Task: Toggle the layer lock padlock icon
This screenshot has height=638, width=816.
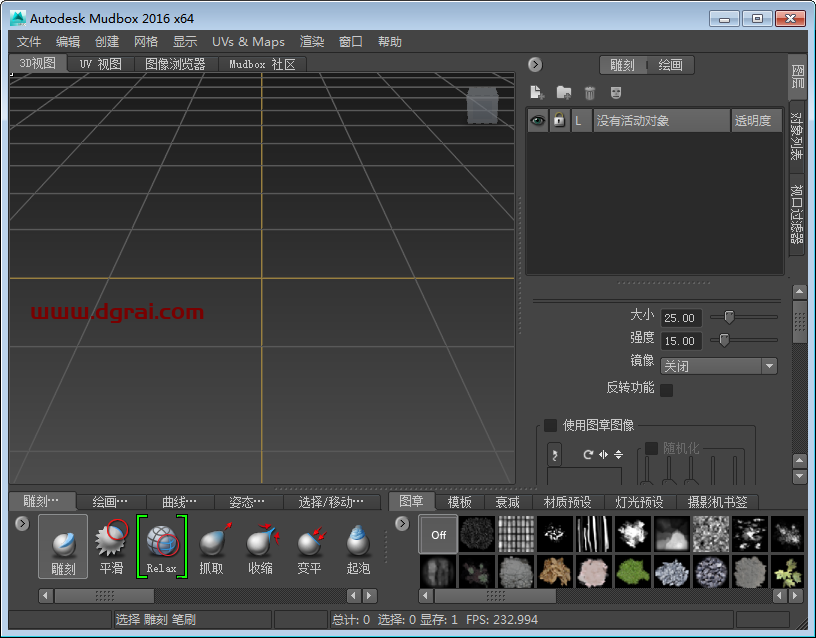Action: 557,120
